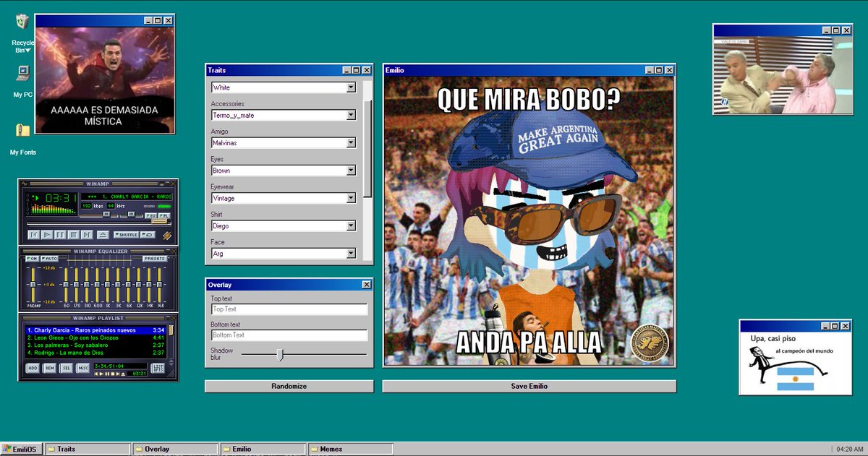Open equalizer PRESETS menu
This screenshot has width=868, height=456.
click(155, 259)
